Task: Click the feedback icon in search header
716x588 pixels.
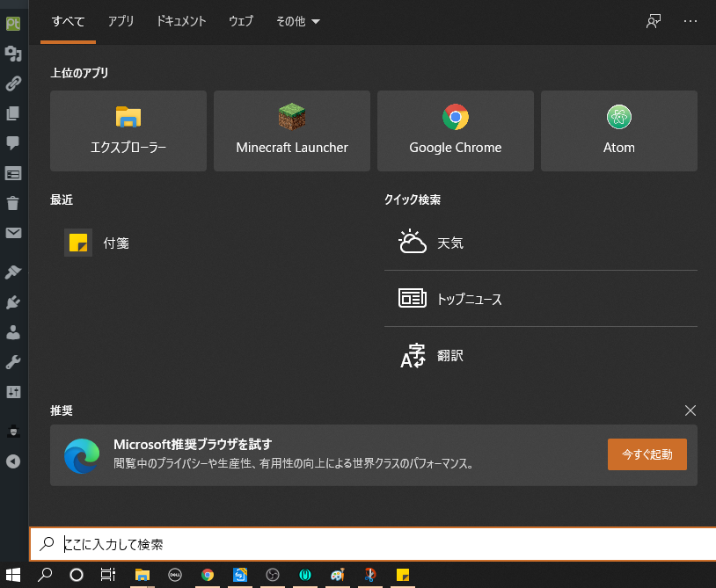Action: [x=654, y=21]
